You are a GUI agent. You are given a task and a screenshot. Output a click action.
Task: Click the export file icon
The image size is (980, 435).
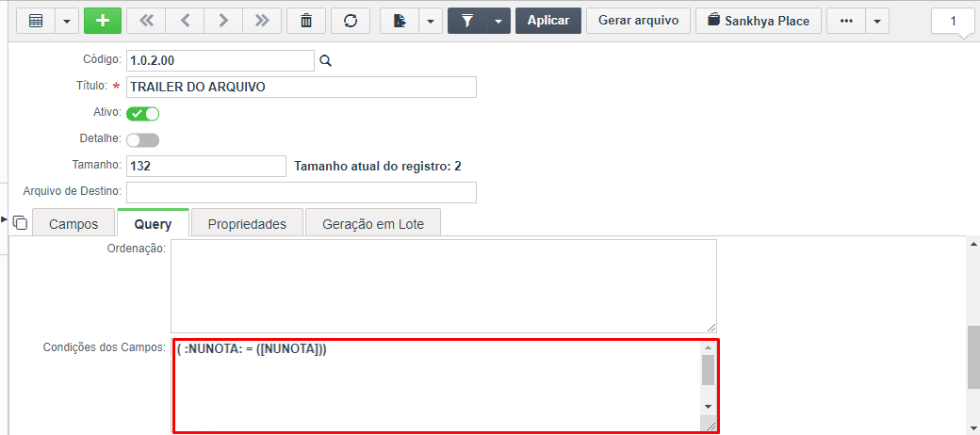[400, 21]
